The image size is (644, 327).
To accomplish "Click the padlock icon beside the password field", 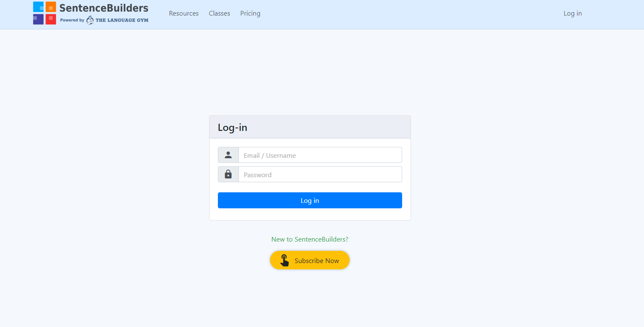I will 228,174.
